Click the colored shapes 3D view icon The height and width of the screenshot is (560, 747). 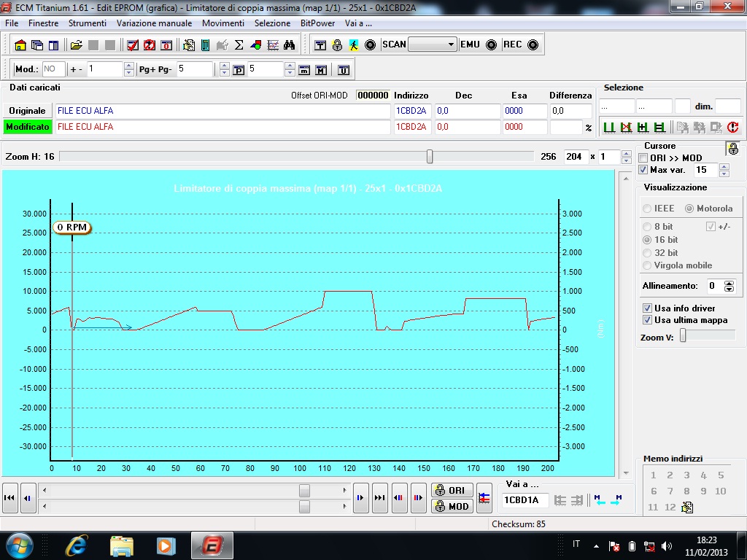coord(256,45)
